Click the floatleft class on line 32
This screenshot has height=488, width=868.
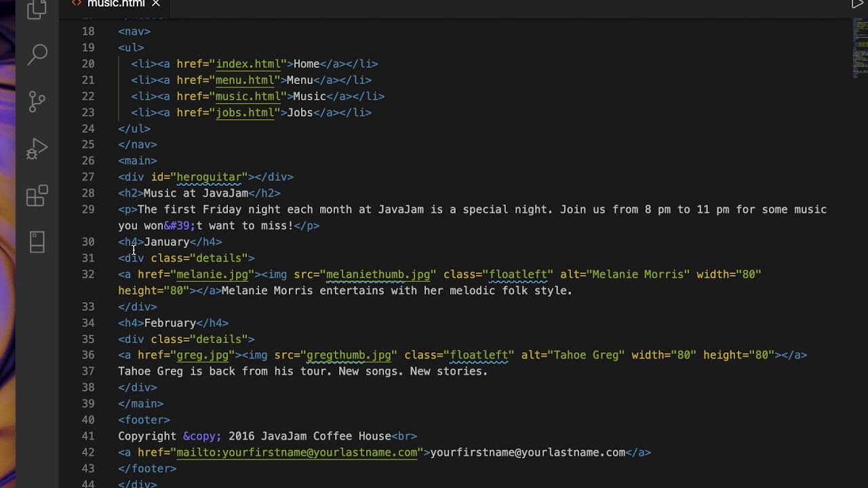click(x=518, y=274)
